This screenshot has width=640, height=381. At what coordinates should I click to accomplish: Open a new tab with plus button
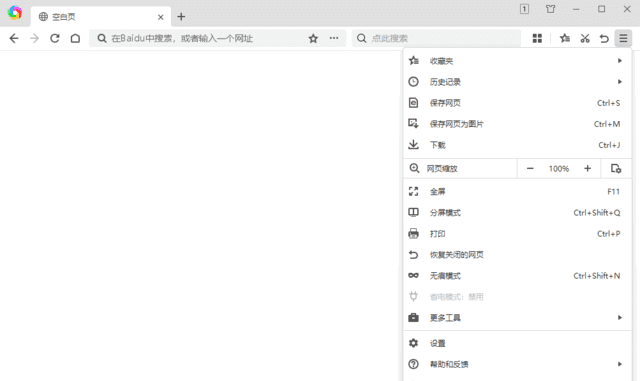[x=181, y=17]
